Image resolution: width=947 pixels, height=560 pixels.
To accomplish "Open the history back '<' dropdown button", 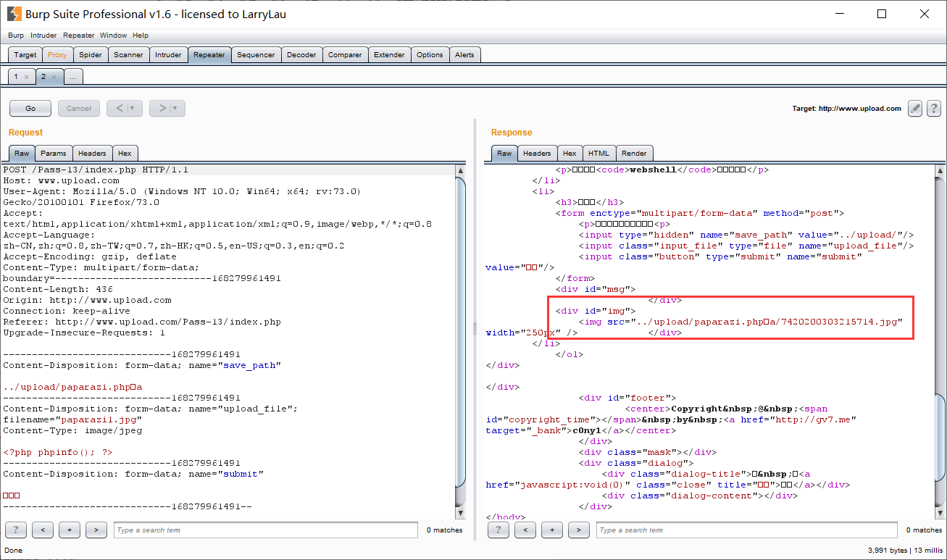I will click(125, 109).
